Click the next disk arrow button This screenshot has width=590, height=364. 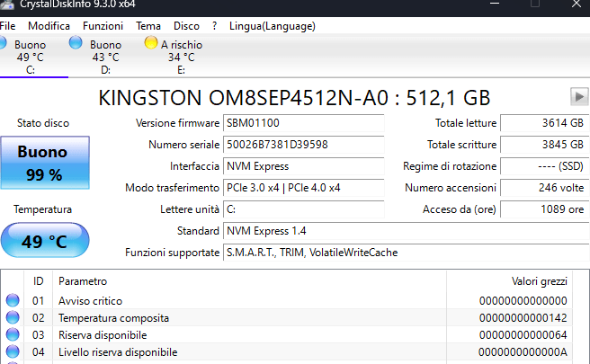pyautogui.click(x=577, y=96)
